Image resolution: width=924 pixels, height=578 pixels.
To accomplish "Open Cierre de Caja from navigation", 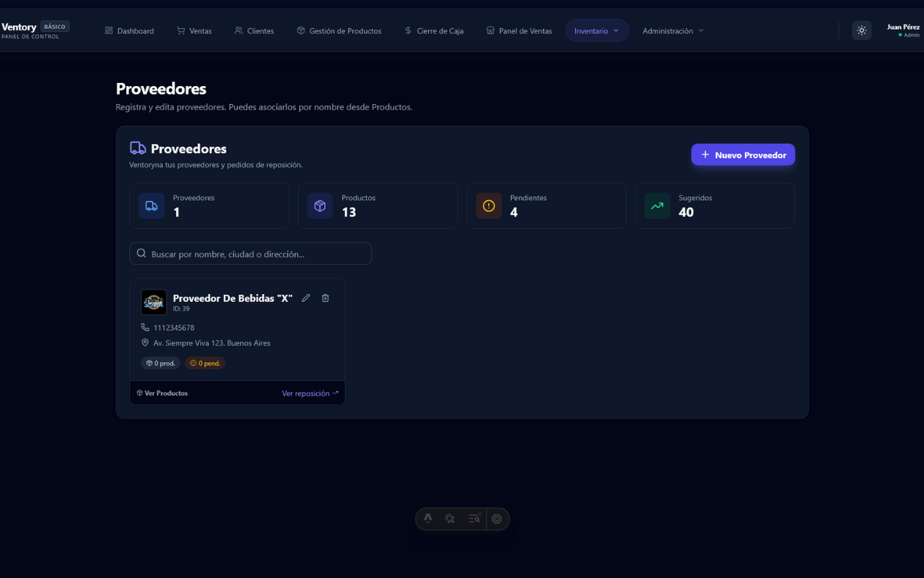I will click(x=434, y=31).
